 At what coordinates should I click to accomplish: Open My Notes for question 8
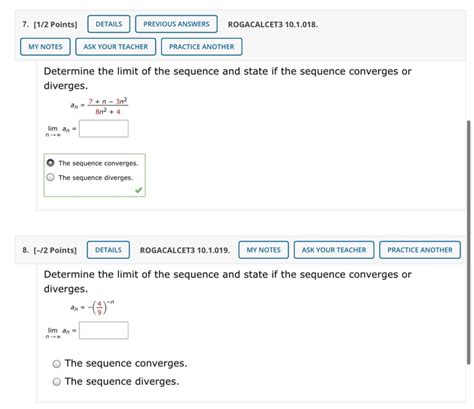[264, 250]
